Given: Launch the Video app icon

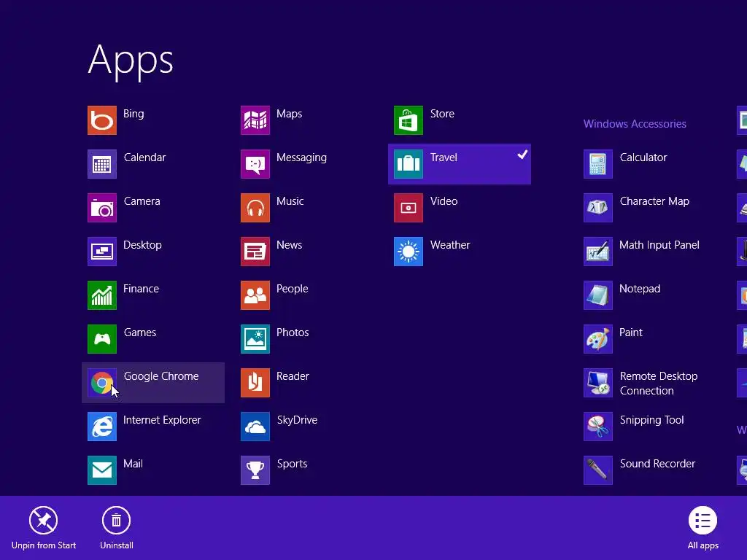Looking at the screenshot, I should (409, 208).
